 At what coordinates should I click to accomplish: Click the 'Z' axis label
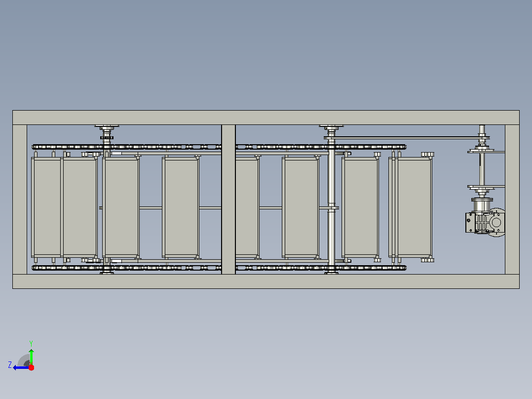(10, 365)
